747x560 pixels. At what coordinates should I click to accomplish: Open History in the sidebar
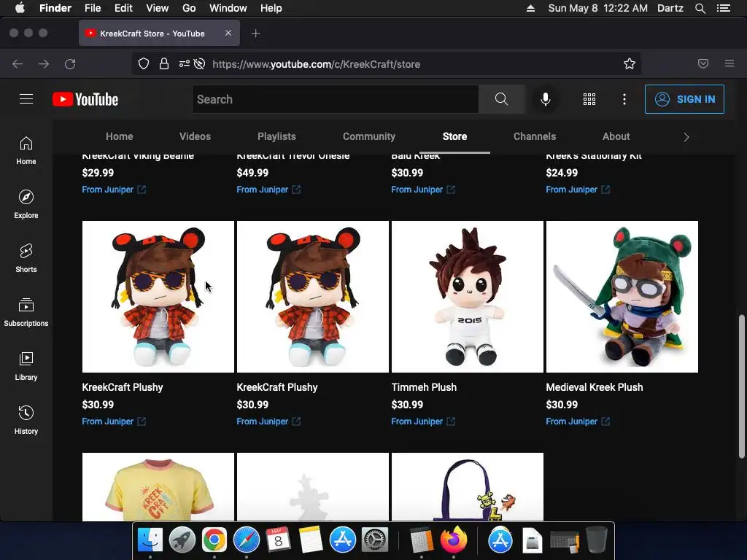pyautogui.click(x=26, y=419)
